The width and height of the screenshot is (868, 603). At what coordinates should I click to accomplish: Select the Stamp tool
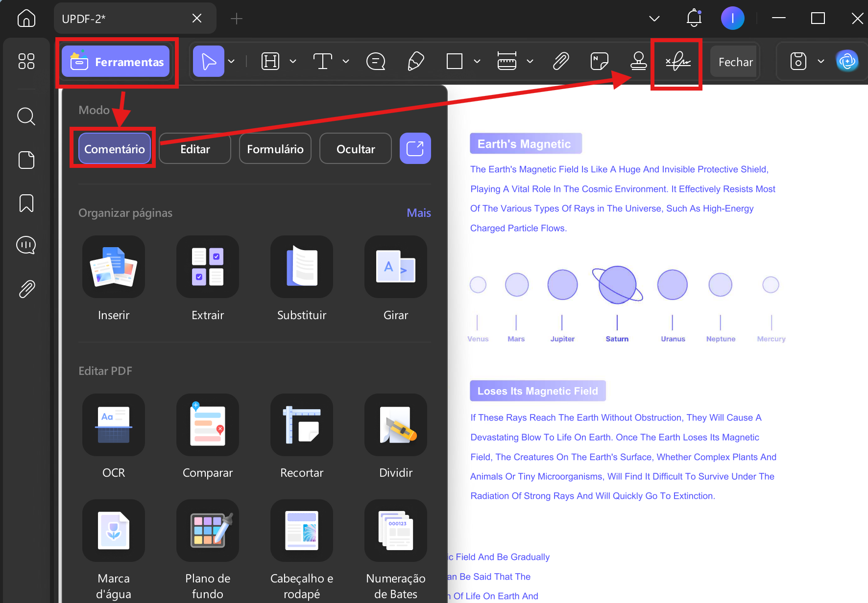[638, 62]
